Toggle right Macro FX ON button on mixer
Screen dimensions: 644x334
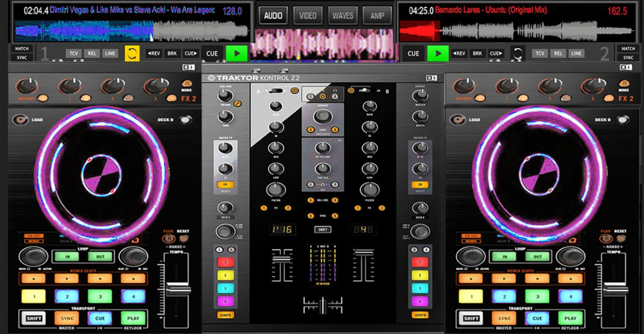[420, 184]
